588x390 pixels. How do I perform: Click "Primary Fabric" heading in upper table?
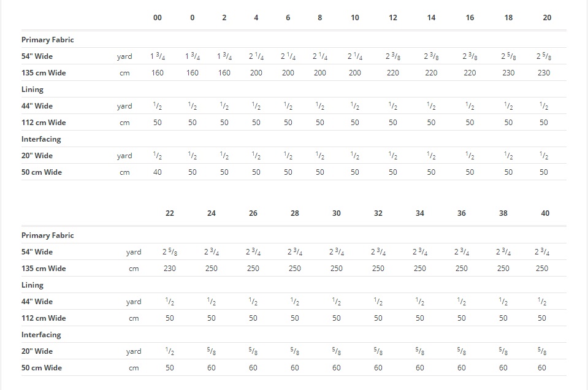click(48, 40)
